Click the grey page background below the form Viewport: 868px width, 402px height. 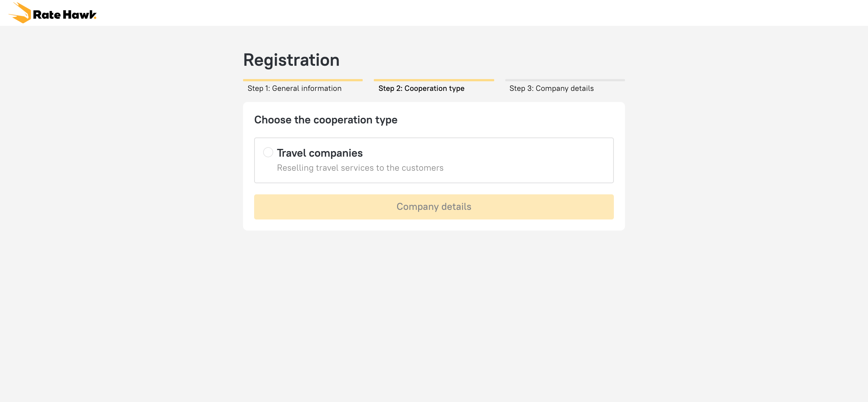(x=434, y=314)
